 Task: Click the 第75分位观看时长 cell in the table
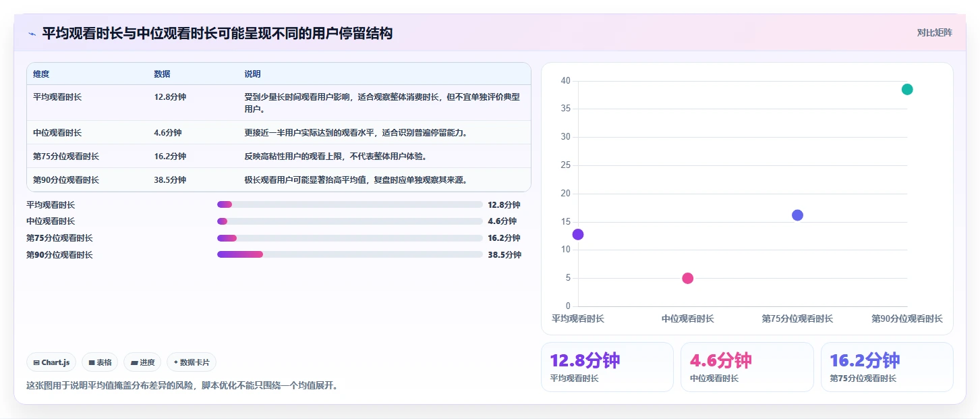pyautogui.click(x=66, y=157)
